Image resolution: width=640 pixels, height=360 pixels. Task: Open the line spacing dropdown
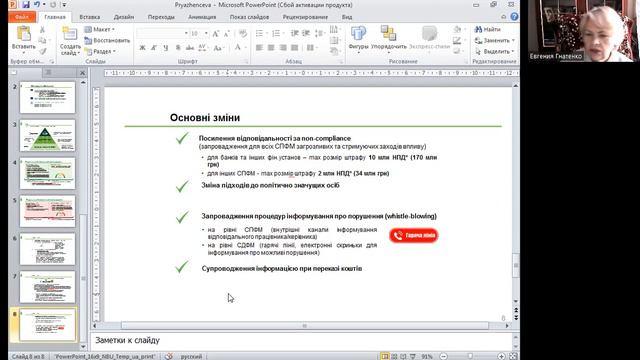320,33
